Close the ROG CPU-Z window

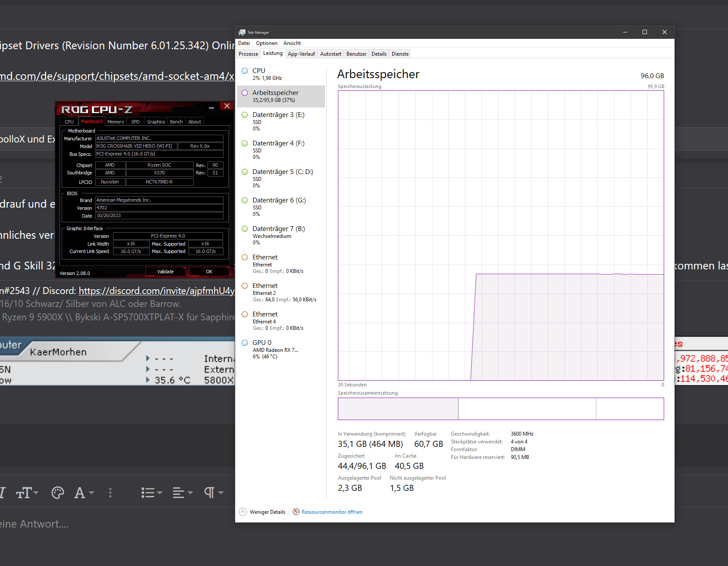tap(227, 106)
